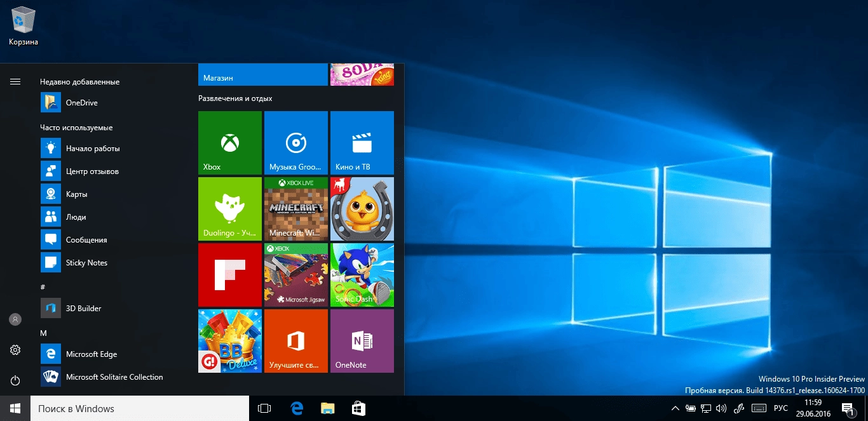Open the Магазин tile
Image resolution: width=868 pixels, height=421 pixels.
[263, 74]
